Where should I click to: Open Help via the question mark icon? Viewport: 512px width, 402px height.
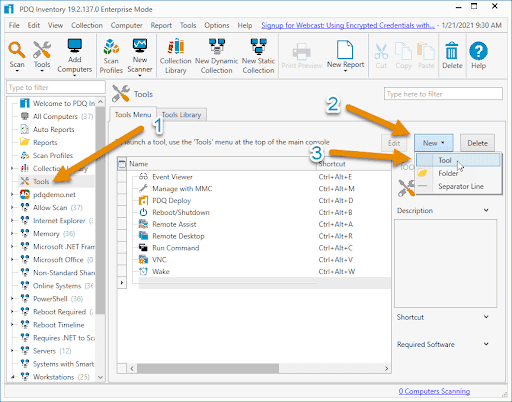pos(478,51)
